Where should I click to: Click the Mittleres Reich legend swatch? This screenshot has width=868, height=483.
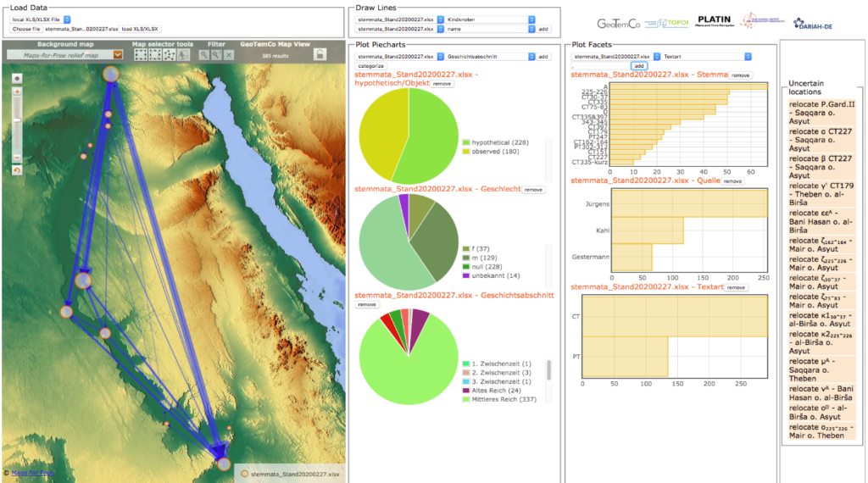466,399
